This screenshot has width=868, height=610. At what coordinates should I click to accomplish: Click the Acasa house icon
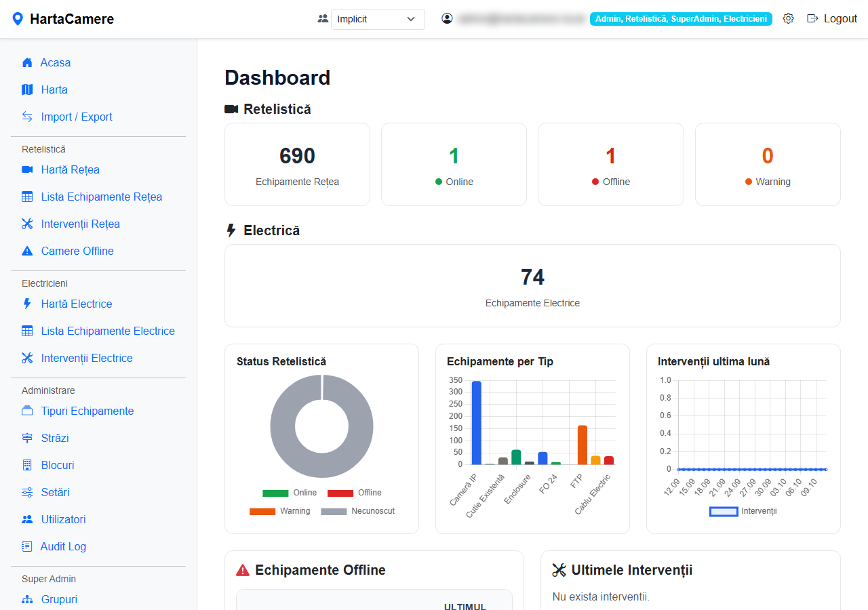[27, 62]
